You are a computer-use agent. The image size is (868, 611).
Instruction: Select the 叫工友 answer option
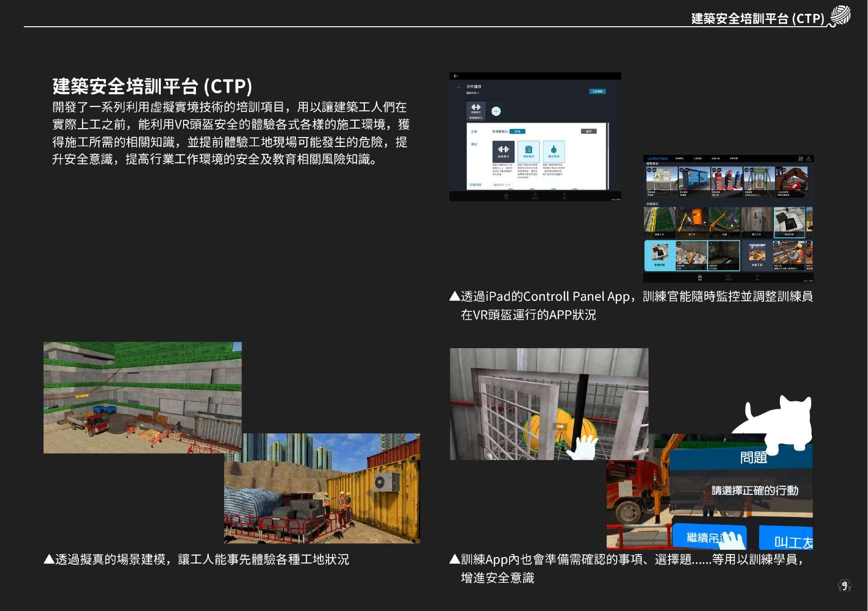[786, 540]
